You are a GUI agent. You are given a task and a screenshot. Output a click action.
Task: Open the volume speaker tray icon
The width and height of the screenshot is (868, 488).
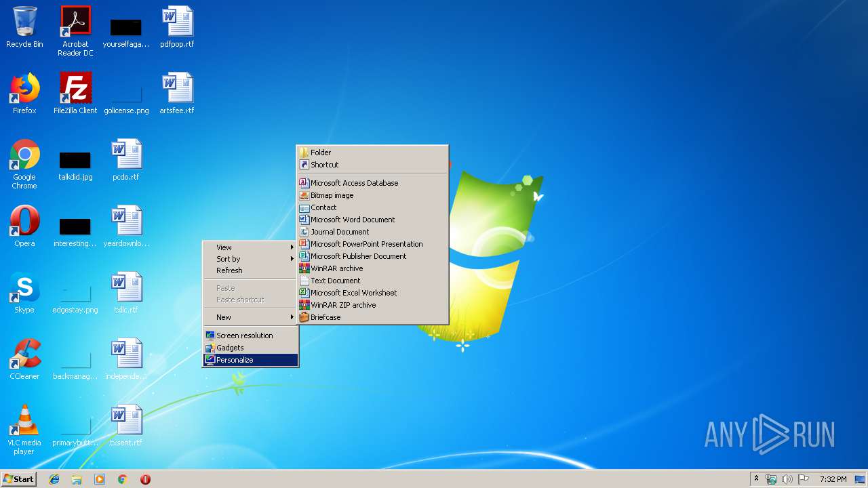click(x=787, y=479)
